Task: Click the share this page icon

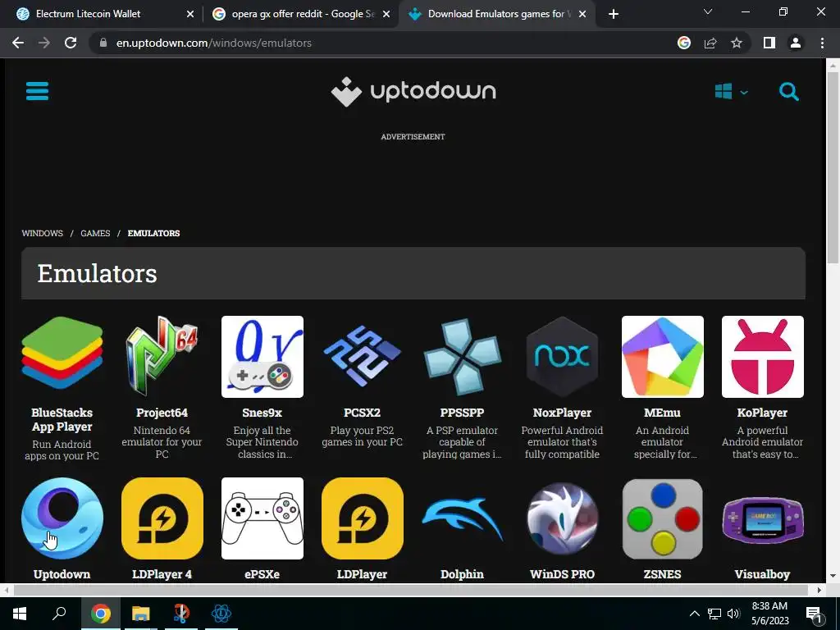Action: [x=710, y=43]
